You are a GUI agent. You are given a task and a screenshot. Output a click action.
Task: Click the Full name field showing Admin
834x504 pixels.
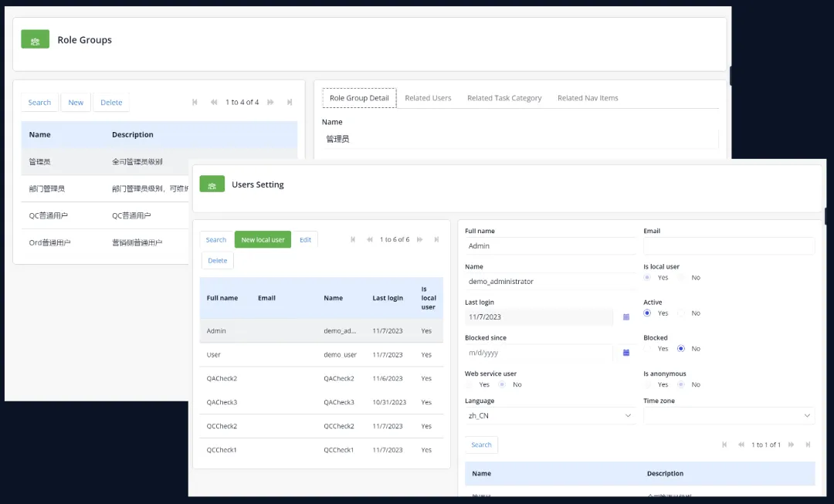(x=550, y=245)
